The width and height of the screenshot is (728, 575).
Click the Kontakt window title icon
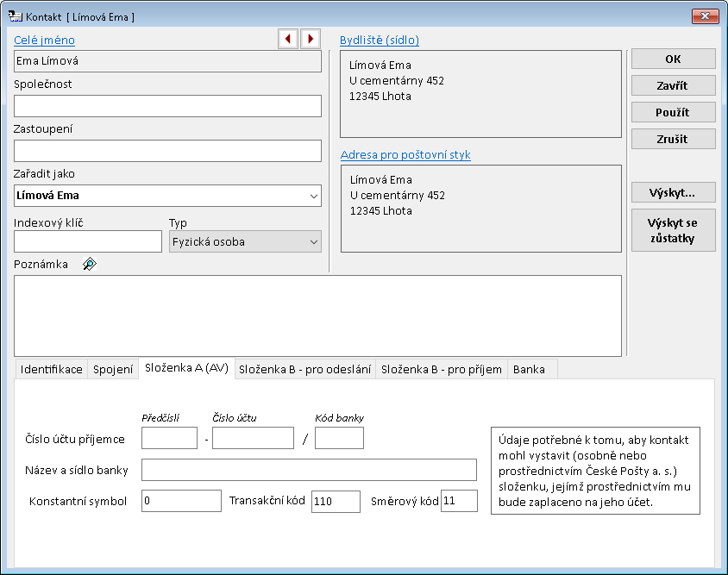pos(15,16)
